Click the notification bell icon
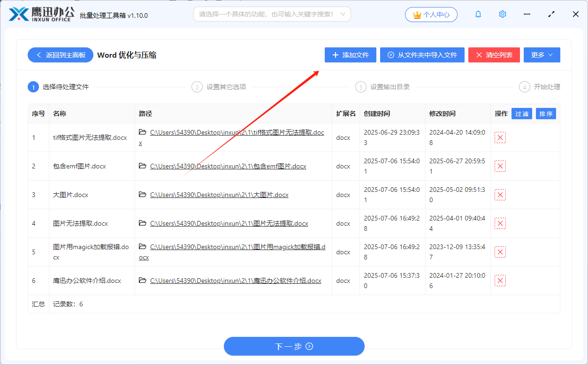This screenshot has width=588, height=365. (478, 15)
